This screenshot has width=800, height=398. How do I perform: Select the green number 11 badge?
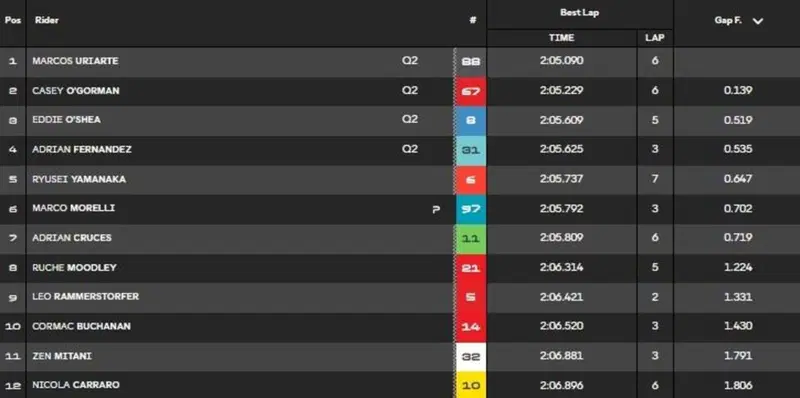(x=470, y=239)
